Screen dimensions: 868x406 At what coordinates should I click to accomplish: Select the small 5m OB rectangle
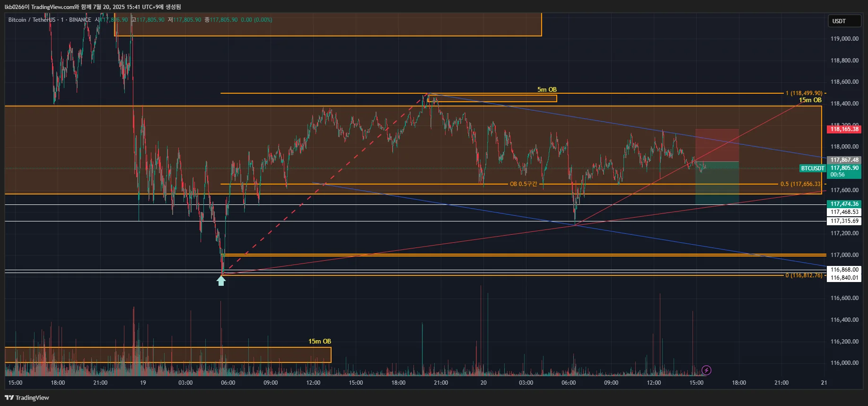pyautogui.click(x=492, y=98)
